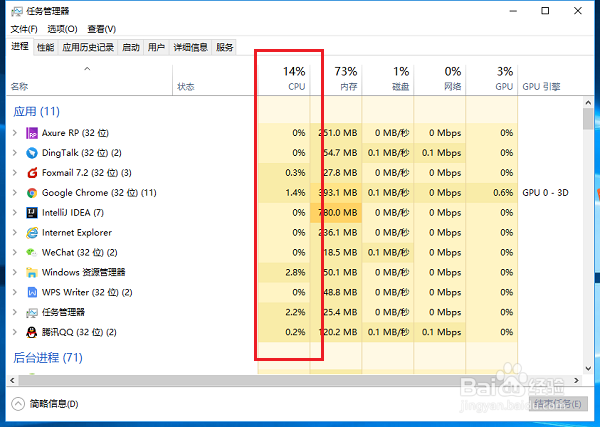Open the 查看(V) menu
Screen dimensions: 600x427
[x=101, y=29]
